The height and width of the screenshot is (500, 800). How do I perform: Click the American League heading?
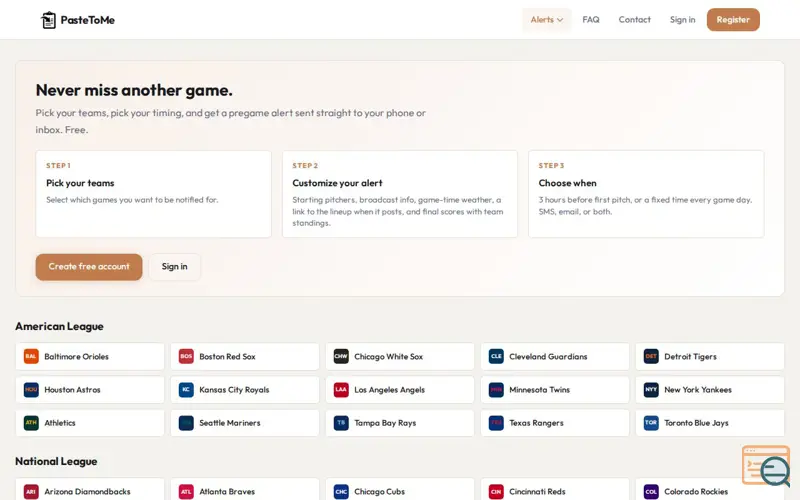pyautogui.click(x=59, y=327)
